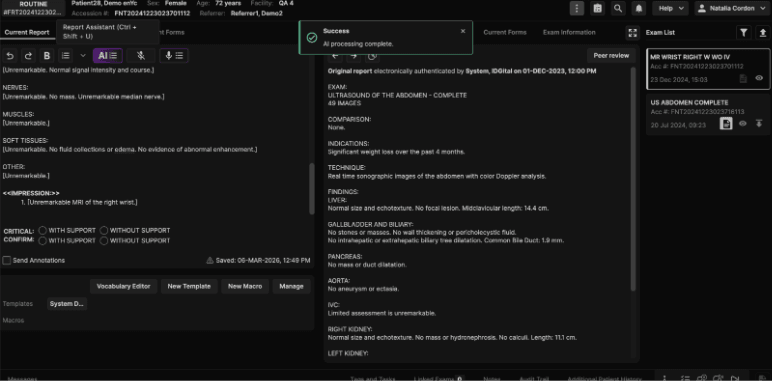Click the SOFT TISSUES: section heading
This screenshot has height=381, width=772.
(x=25, y=141)
